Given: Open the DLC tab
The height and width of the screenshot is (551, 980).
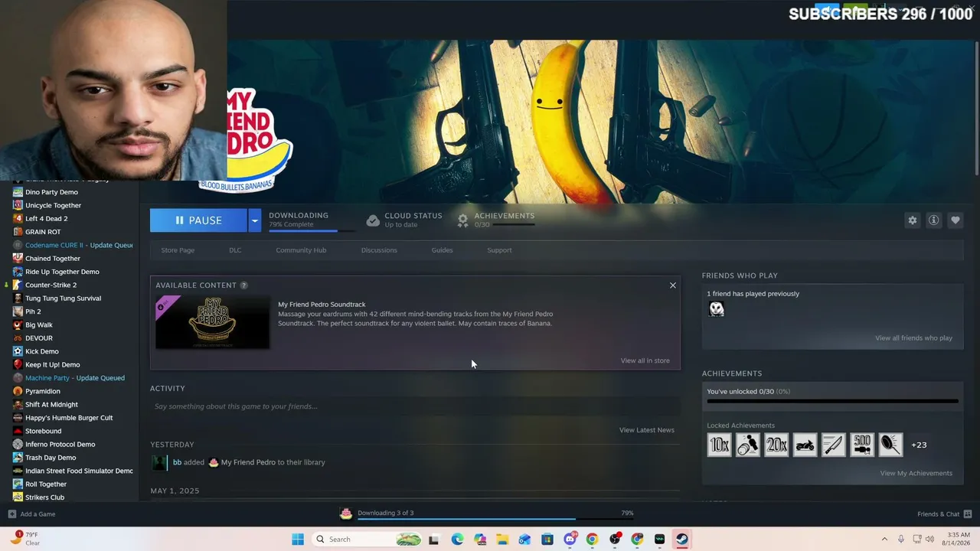Looking at the screenshot, I should [x=235, y=250].
